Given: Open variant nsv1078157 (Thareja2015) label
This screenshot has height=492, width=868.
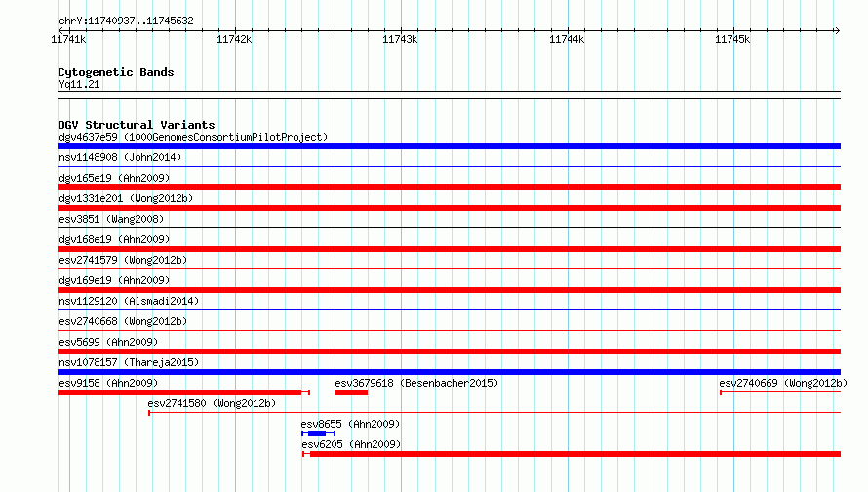Looking at the screenshot, I should pos(129,362).
